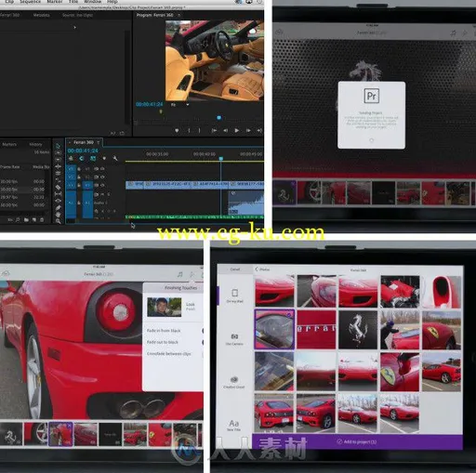Image resolution: width=476 pixels, height=473 pixels.
Task: Open timeline display settings wrench
Action: tap(115, 158)
